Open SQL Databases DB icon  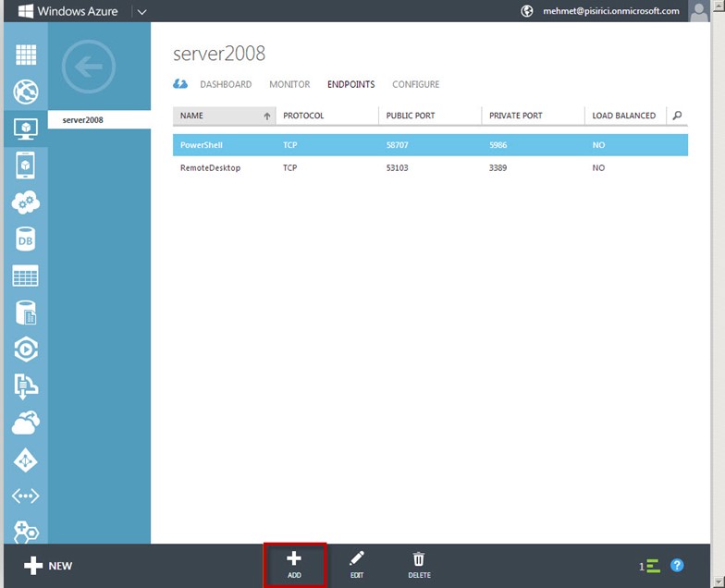pyautogui.click(x=26, y=239)
